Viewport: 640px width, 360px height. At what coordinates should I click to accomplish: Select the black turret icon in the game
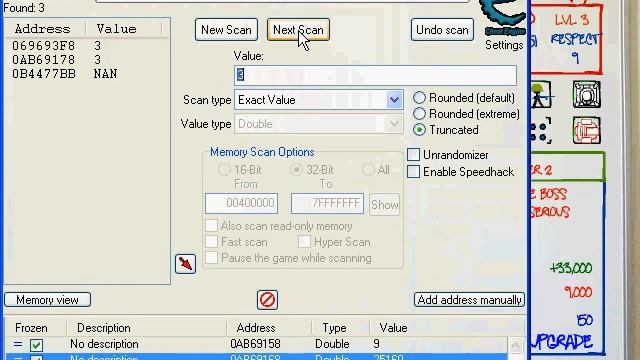click(587, 94)
